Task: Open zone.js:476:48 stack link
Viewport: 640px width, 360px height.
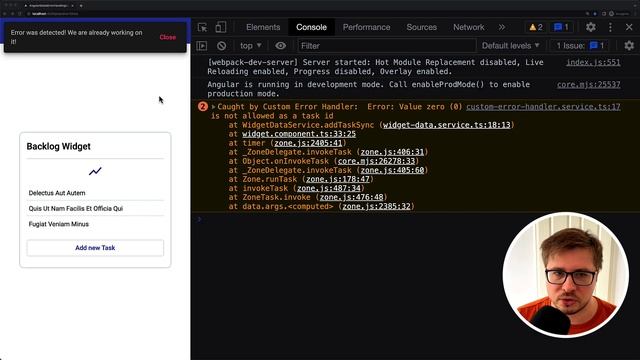Action: click(x=351, y=197)
